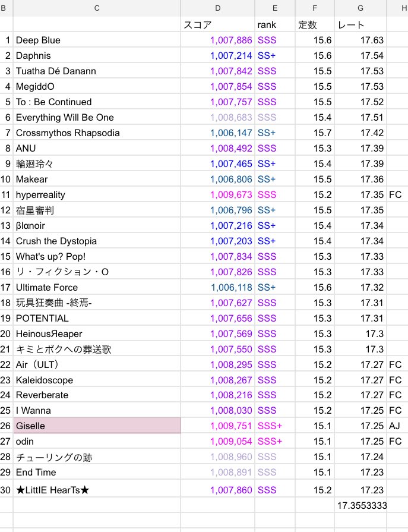The width and height of the screenshot is (408, 532).
Task: Select column E header
Action: point(275,8)
